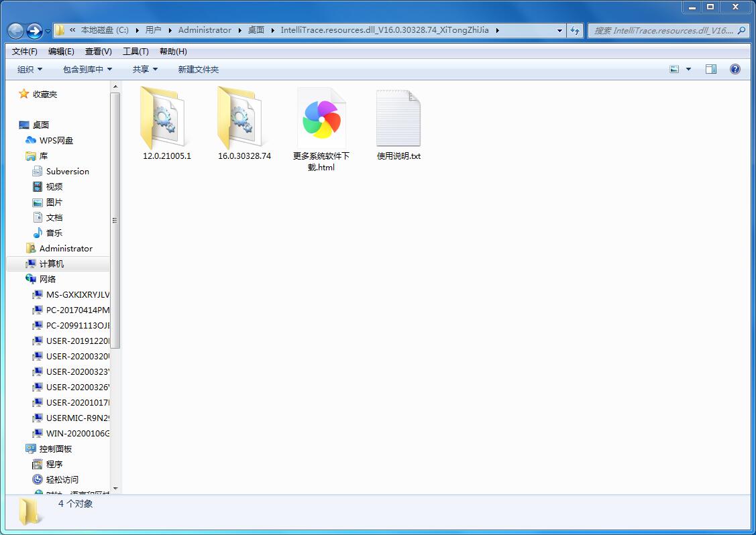
Task: Click Administrator in the address breadcrumb
Action: click(x=205, y=30)
